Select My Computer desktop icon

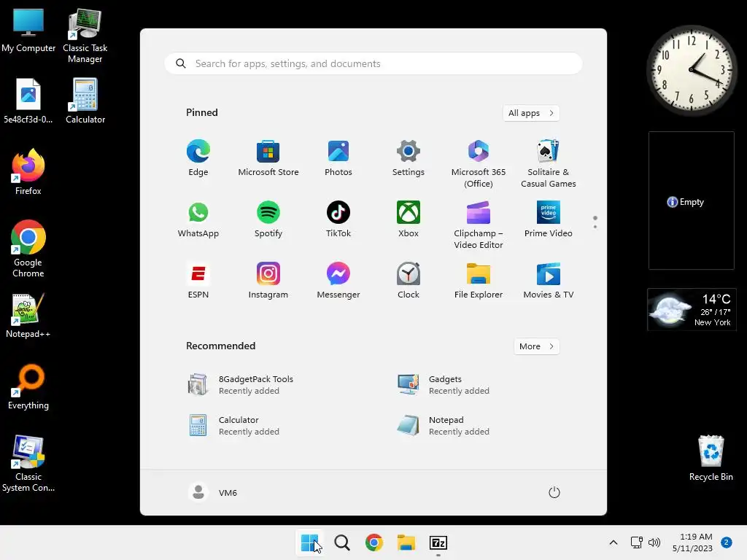pyautogui.click(x=28, y=31)
